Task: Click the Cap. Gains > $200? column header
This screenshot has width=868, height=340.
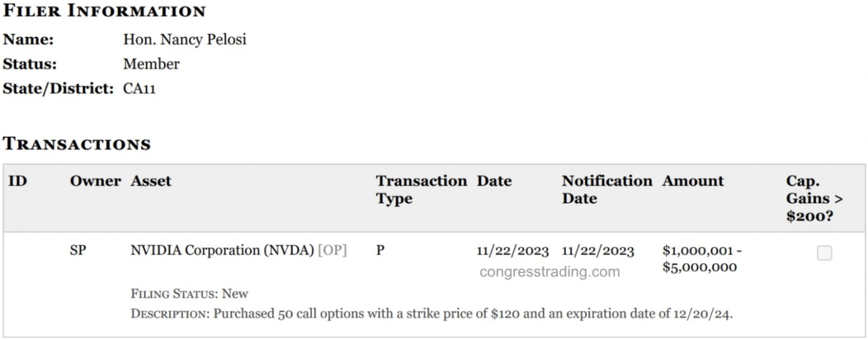Action: point(814,198)
